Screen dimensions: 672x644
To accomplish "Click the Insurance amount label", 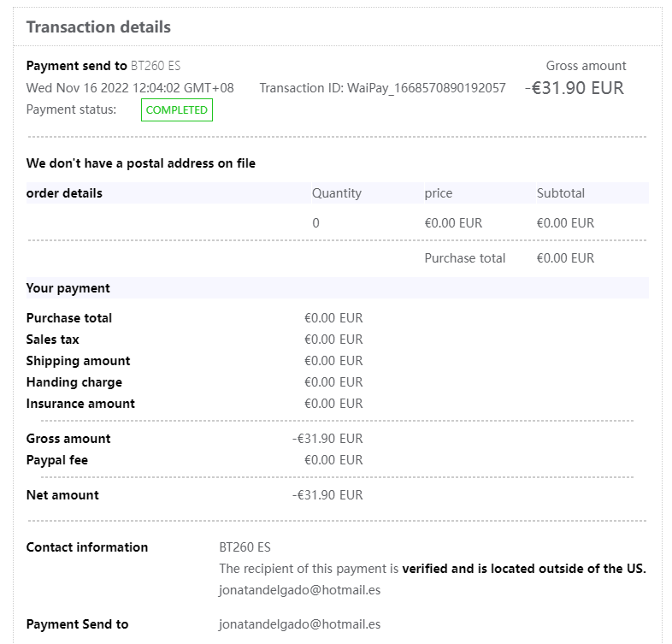I will click(x=80, y=404).
